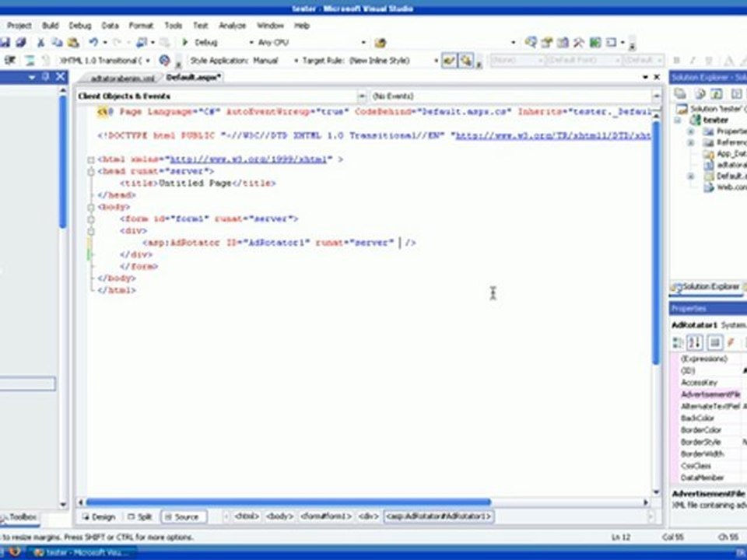Click the Copy icon in toolbar
This screenshot has width=747, height=560.
pos(57,42)
